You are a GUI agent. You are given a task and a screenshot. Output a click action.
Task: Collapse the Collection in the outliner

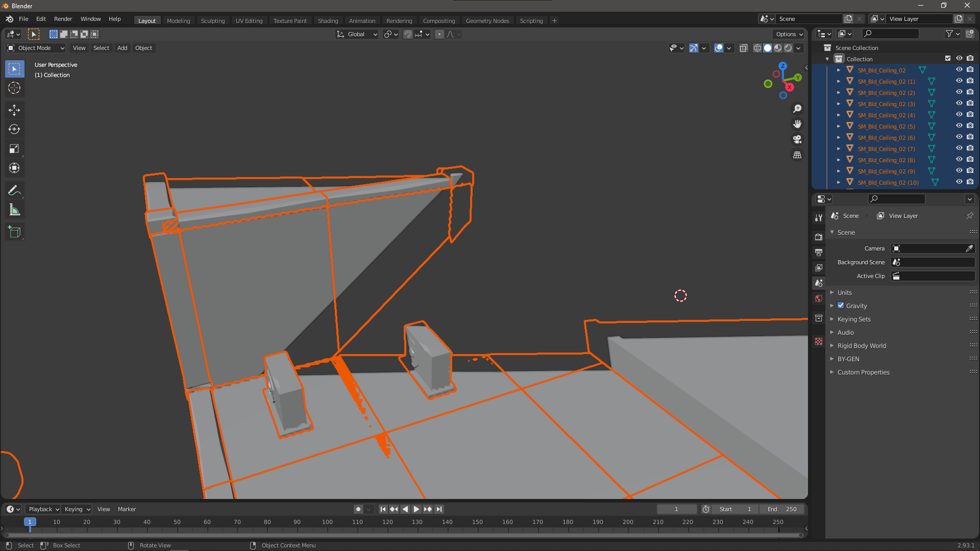point(827,59)
